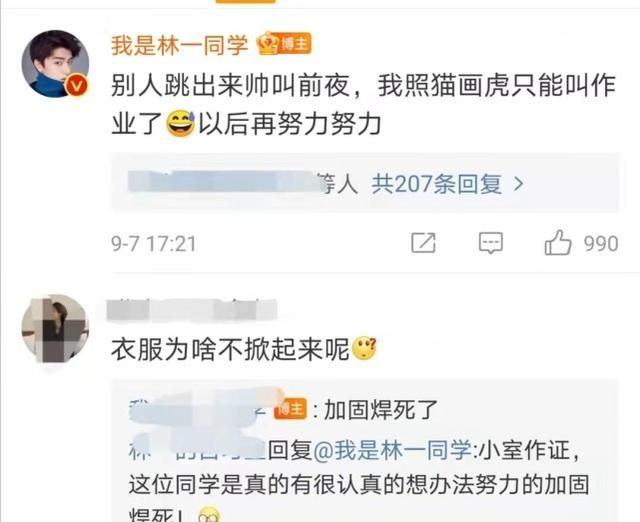Click the 990 like count
This screenshot has width=640, height=522.
tap(601, 244)
